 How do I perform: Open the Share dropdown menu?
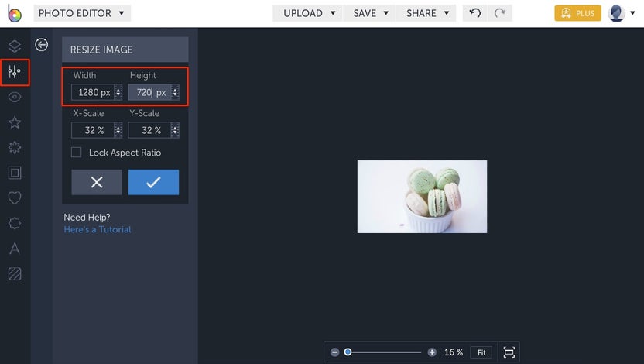coord(426,13)
